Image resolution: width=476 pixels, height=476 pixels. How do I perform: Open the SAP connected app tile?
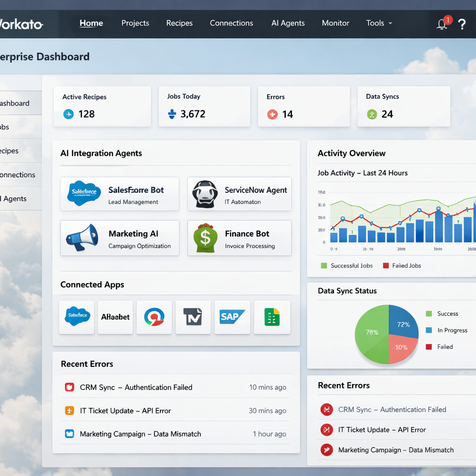point(232,317)
